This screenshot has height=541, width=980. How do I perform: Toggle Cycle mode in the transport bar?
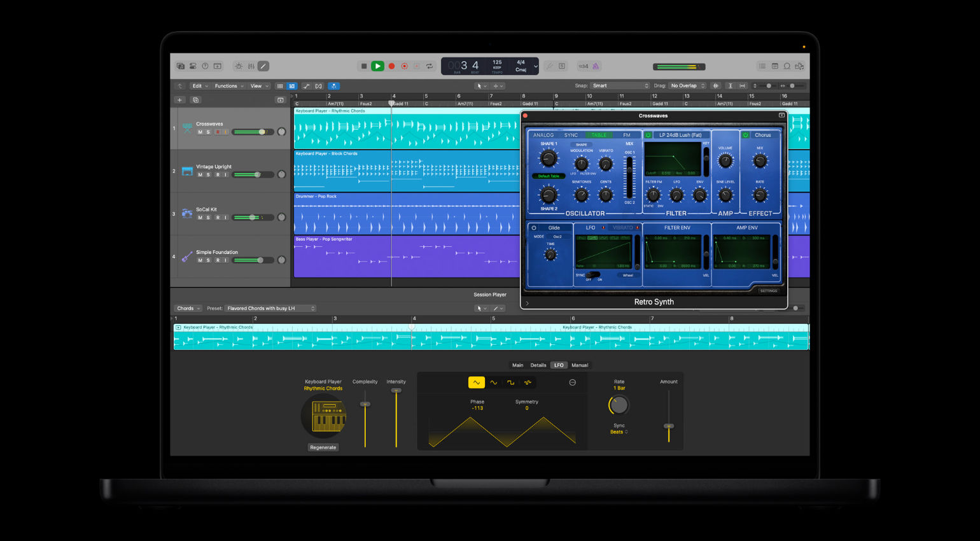430,66
